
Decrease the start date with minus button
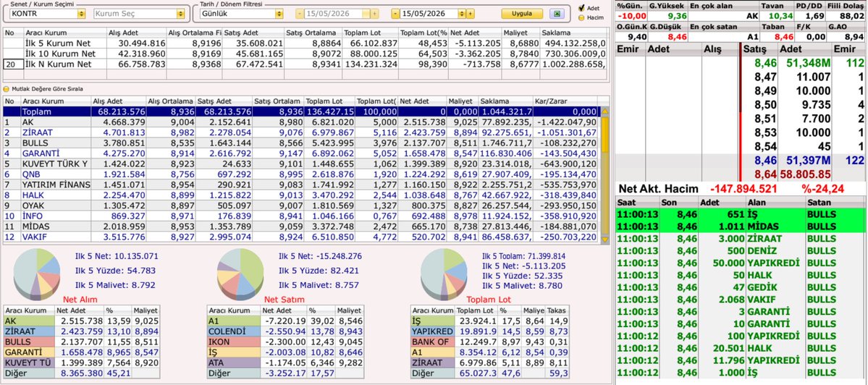pos(300,13)
